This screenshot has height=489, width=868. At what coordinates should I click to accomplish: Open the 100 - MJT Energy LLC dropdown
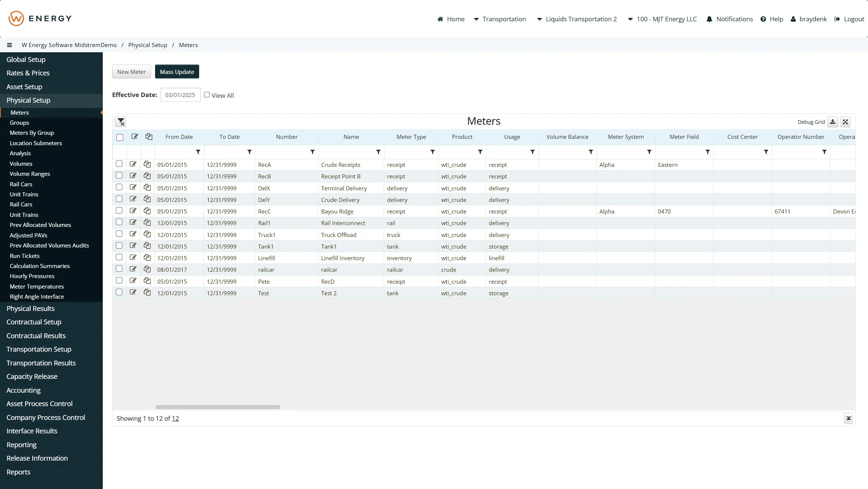point(662,19)
